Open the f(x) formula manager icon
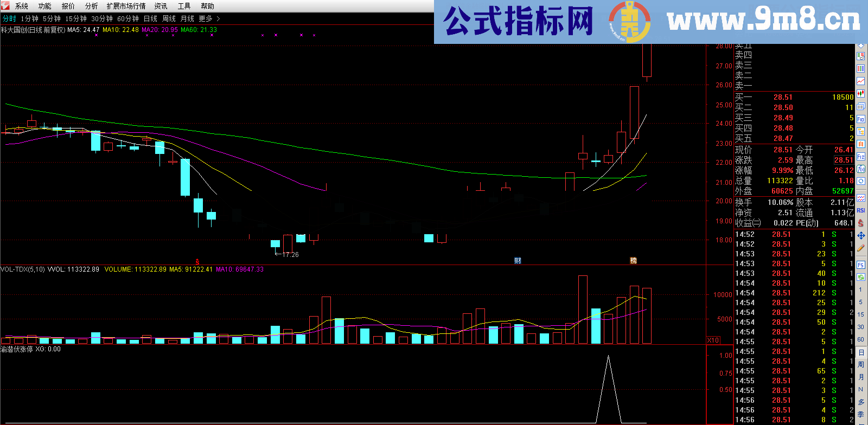The height and width of the screenshot is (425, 868). [861, 169]
